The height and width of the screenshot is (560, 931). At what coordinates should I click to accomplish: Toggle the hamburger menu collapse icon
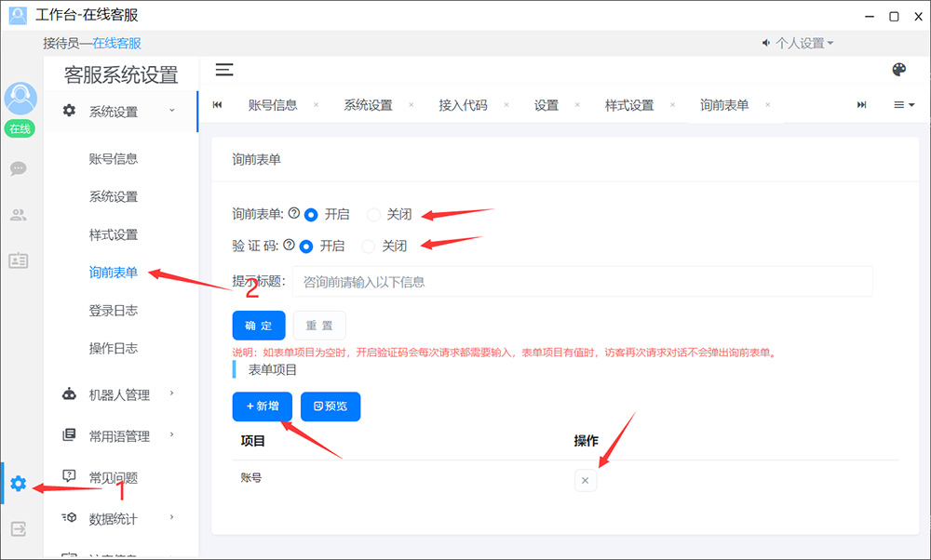tap(224, 70)
